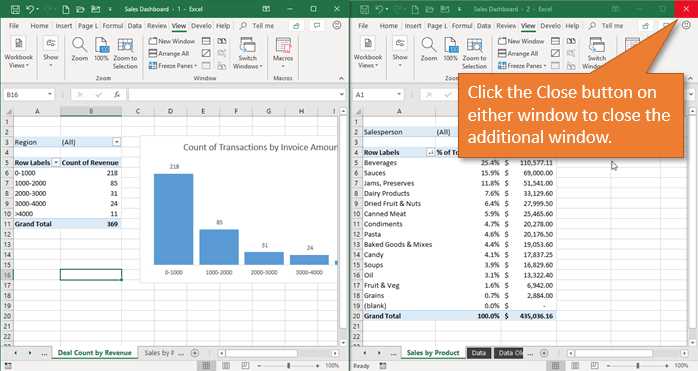698x371 pixels.
Task: Click Split icon in right window ribbon
Action: click(556, 41)
